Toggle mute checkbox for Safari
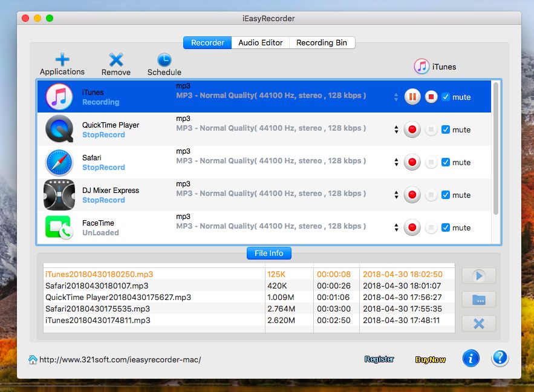 pyautogui.click(x=446, y=163)
